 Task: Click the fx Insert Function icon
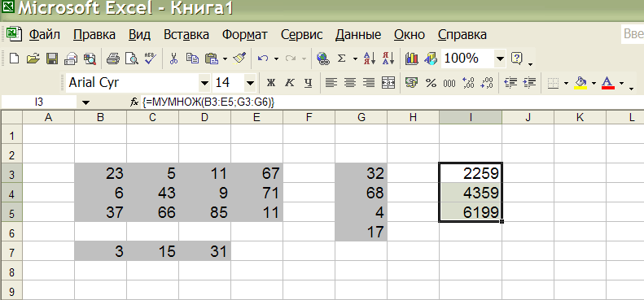pyautogui.click(x=134, y=102)
